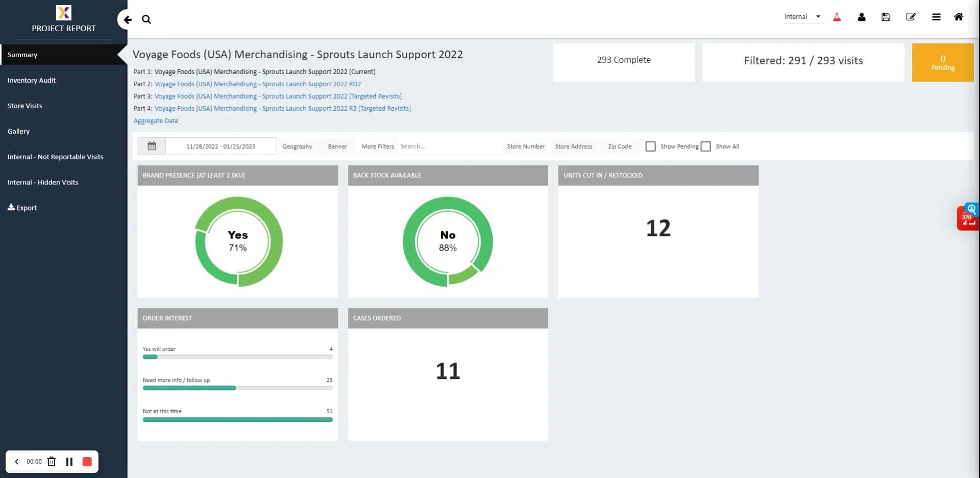The image size is (980, 478).
Task: Check the Show All checkbox
Action: 706,146
